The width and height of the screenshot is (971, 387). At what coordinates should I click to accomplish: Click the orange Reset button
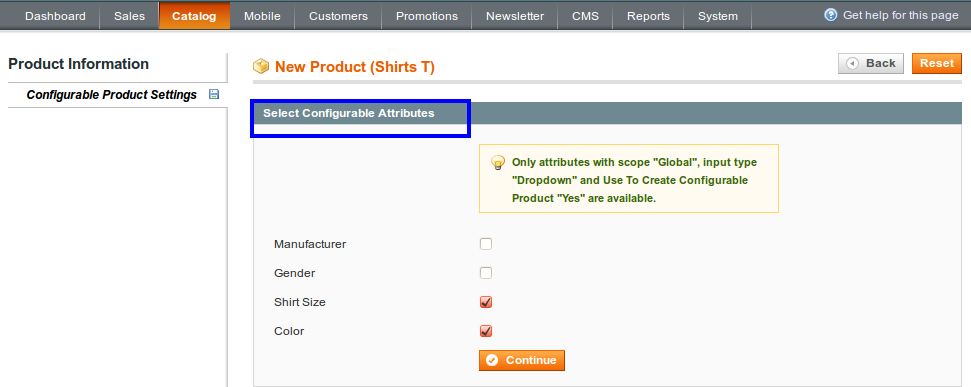point(936,63)
